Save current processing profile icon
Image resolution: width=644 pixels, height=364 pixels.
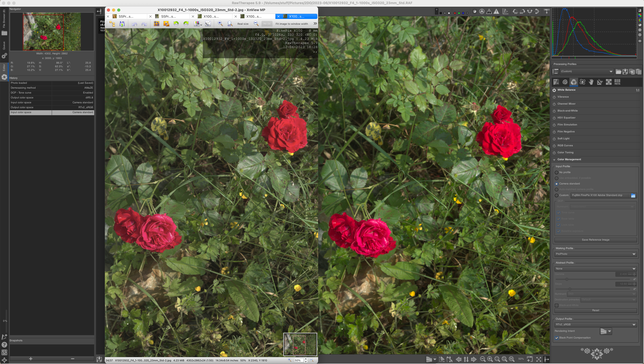coord(625,72)
